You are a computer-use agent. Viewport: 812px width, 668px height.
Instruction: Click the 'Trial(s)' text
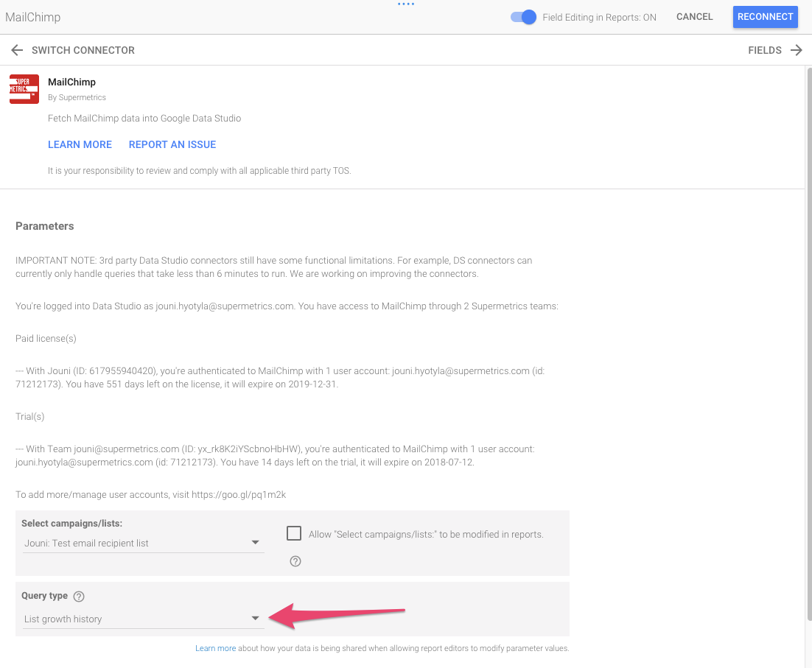pos(30,417)
